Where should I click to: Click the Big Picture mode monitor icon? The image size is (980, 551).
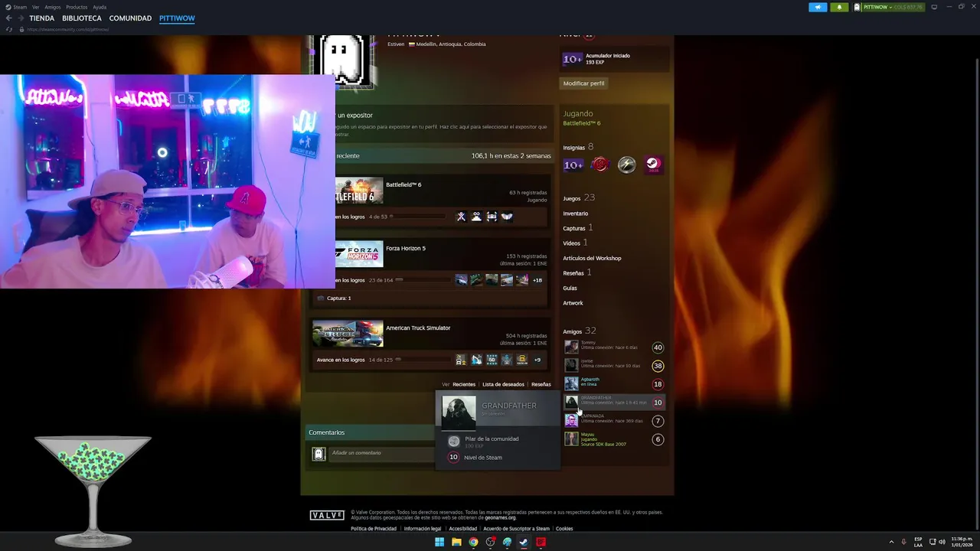933,7
